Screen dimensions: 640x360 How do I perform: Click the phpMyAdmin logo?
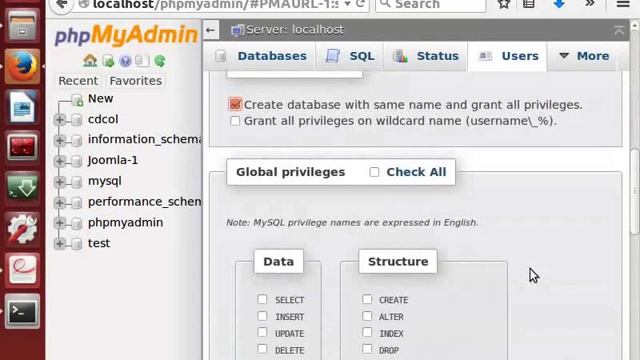tap(126, 36)
